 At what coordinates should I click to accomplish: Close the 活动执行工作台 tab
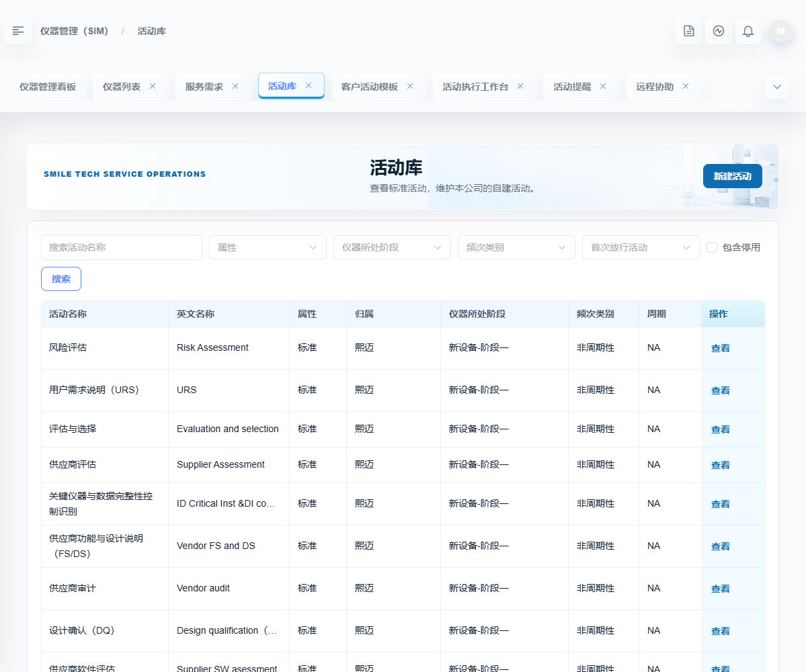(x=520, y=86)
